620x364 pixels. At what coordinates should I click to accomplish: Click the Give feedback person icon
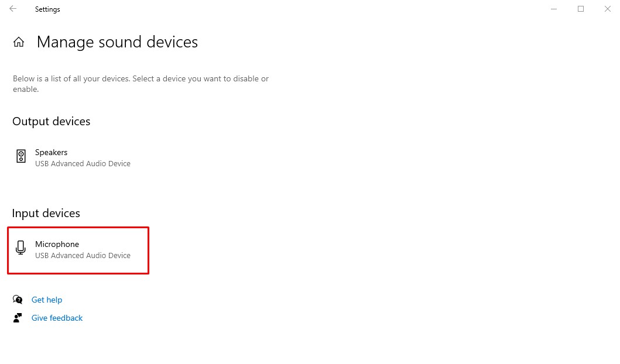(17, 317)
